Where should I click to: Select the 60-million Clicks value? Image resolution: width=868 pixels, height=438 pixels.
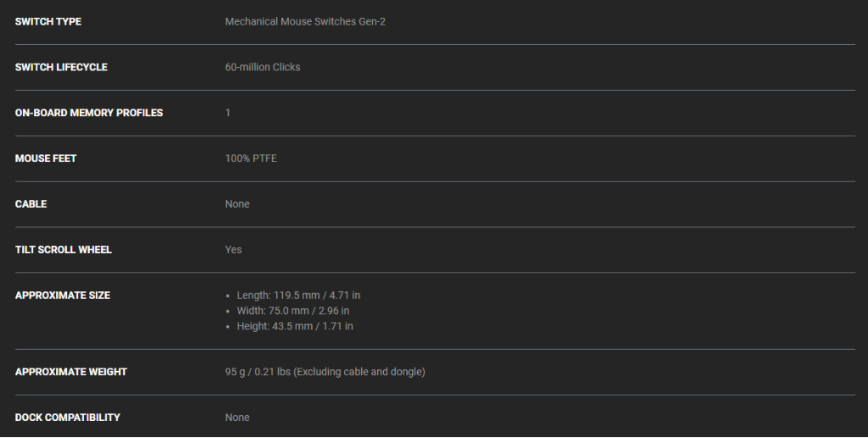tap(263, 67)
